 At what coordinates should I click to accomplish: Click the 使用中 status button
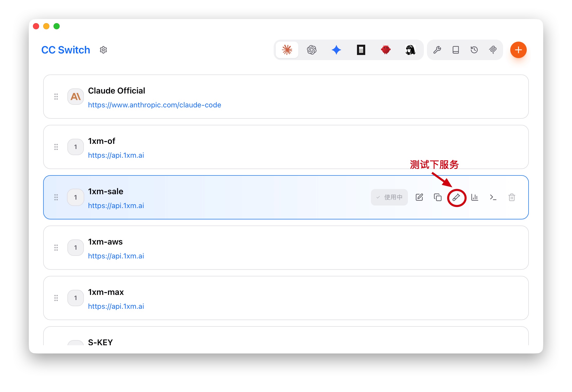pos(389,197)
